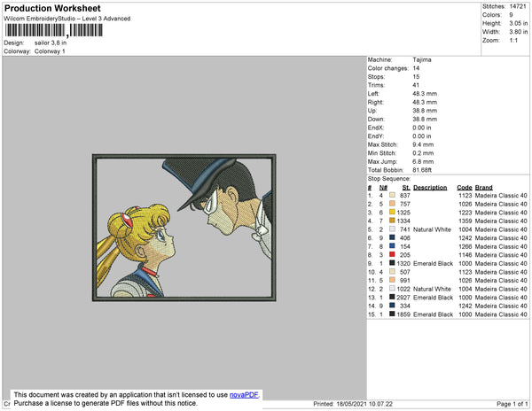This screenshot has width=532, height=411.
Task: Click thread code "1146" in row 8
Action: (x=465, y=255)
